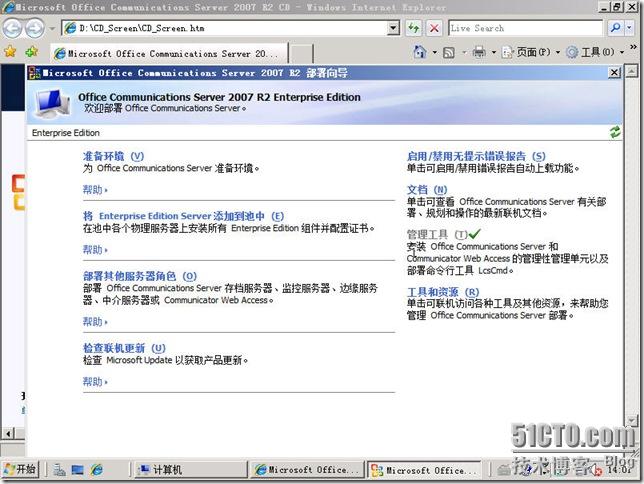Click the scroll down arrow of page scrollbar
The width and height of the screenshot is (644, 484).
632,420
